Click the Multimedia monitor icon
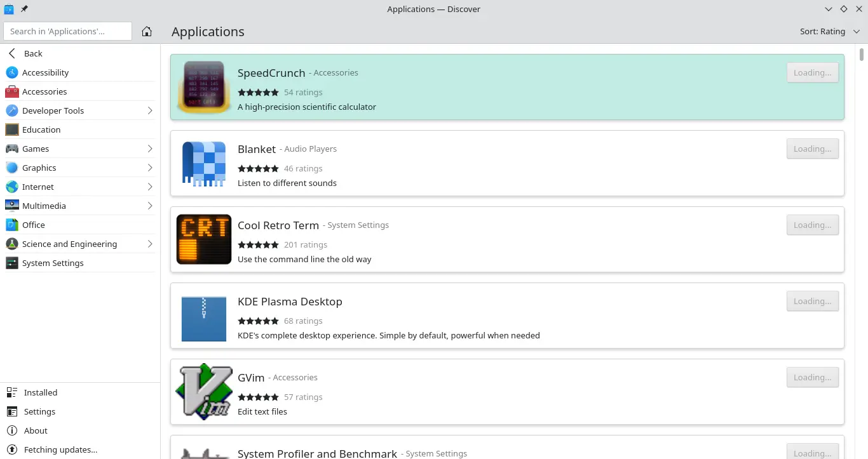The image size is (868, 459). 12,206
